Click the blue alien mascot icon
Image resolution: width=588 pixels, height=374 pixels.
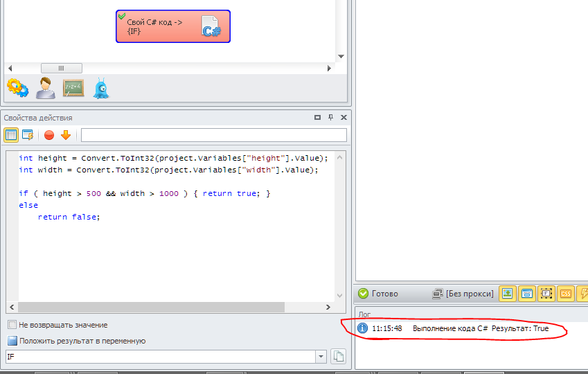click(101, 89)
